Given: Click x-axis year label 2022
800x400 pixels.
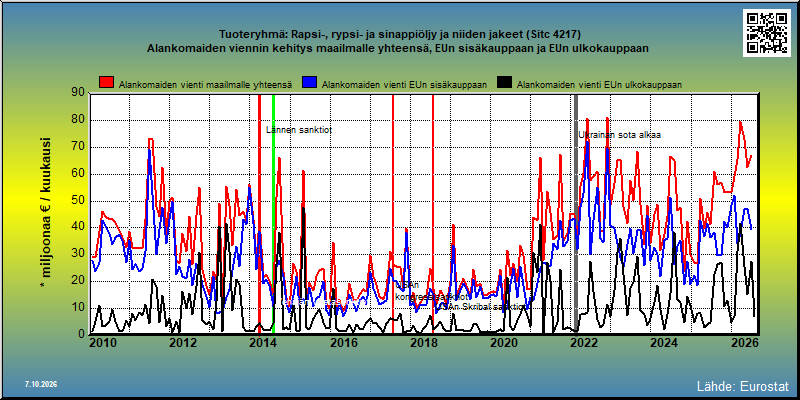Looking at the screenshot, I should pyautogui.click(x=584, y=343).
